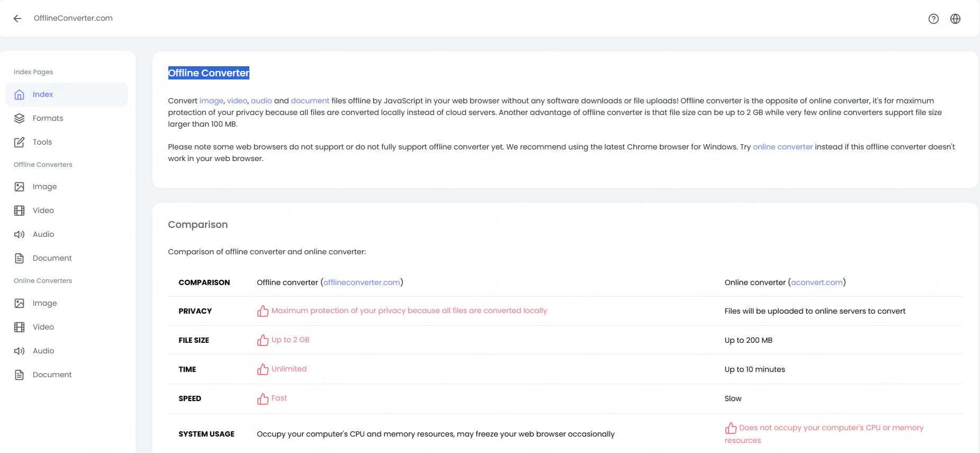Select Index in the sidebar

tap(67, 94)
